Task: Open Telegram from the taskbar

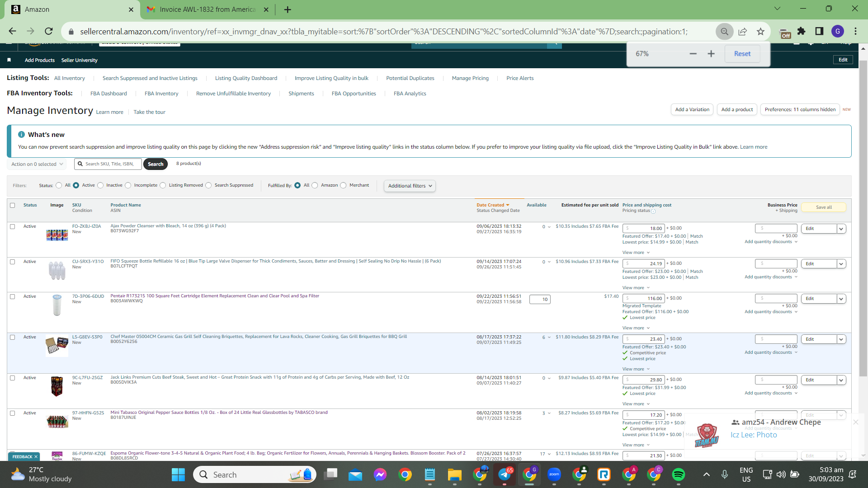Action: tap(505, 474)
